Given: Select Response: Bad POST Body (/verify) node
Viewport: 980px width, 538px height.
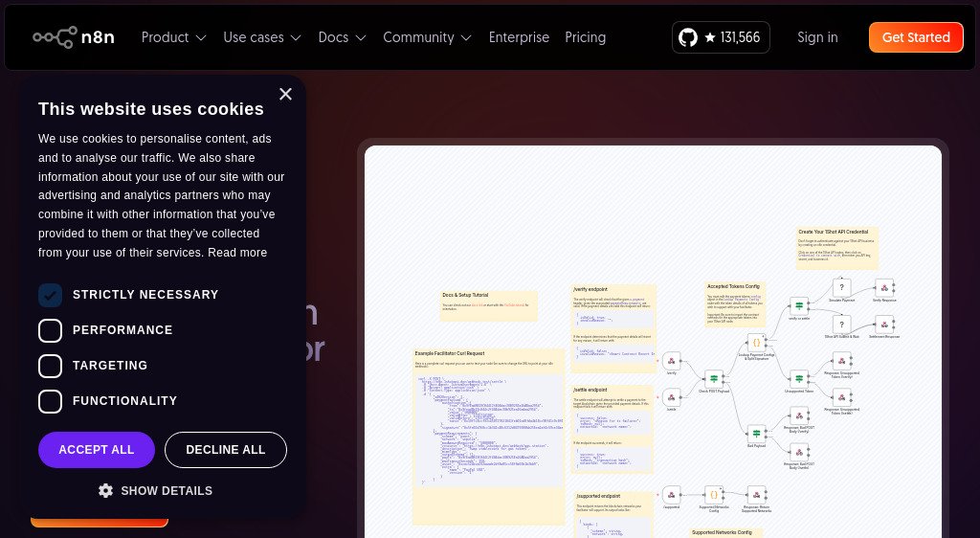Looking at the screenshot, I should coord(799,415).
